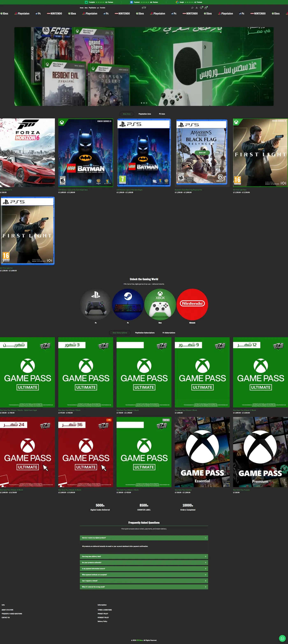Expand 'What payment methods are accepted?' question
The width and height of the screenshot is (288, 644).
point(144,575)
